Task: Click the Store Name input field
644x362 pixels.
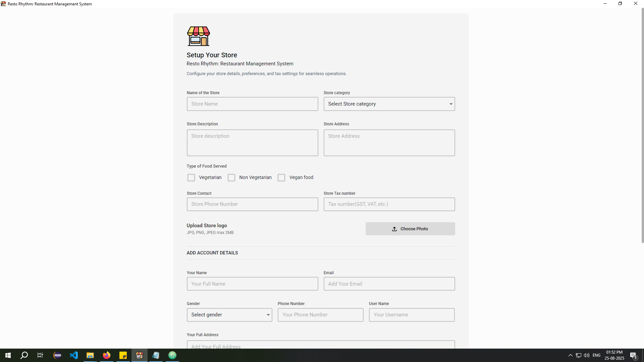Action: pyautogui.click(x=252, y=104)
